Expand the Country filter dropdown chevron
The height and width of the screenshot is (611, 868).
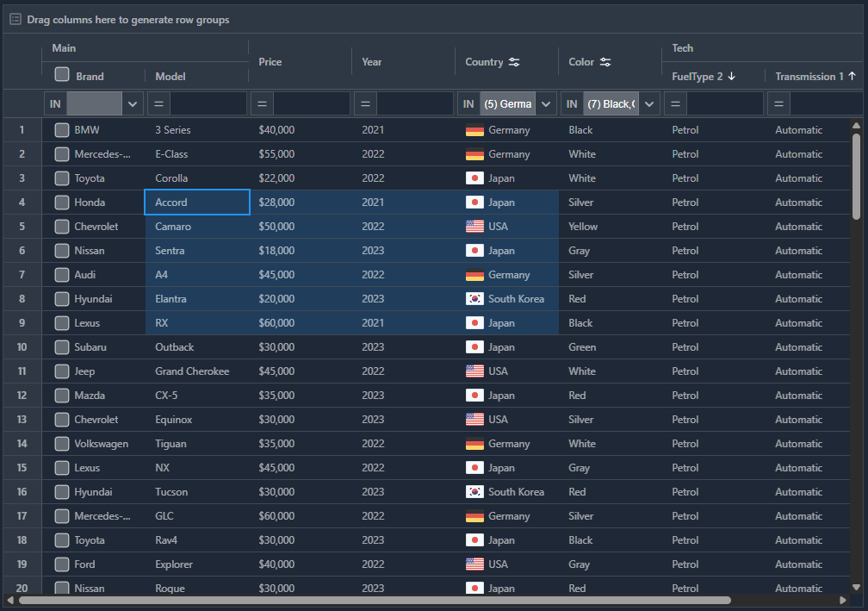546,103
